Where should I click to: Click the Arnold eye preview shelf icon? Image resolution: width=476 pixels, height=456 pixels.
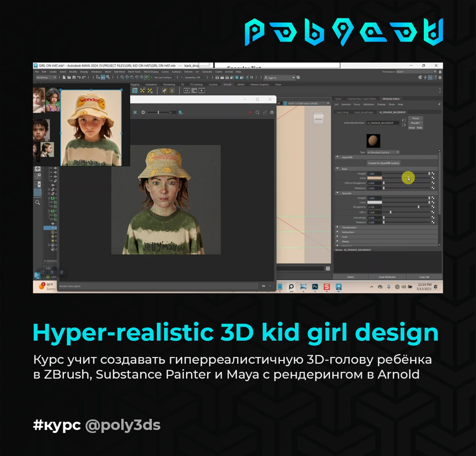click(x=187, y=90)
